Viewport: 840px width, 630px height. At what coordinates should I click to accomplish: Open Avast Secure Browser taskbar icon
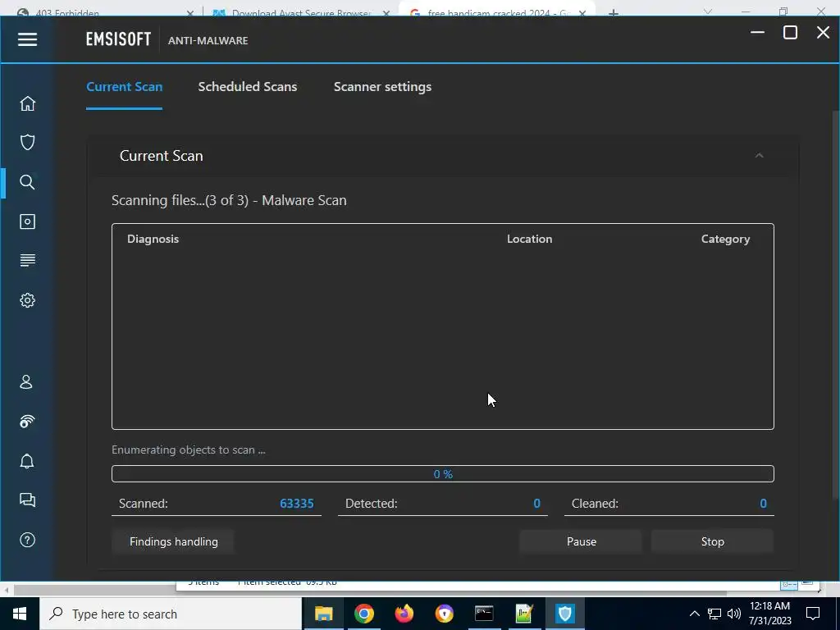pos(444,614)
